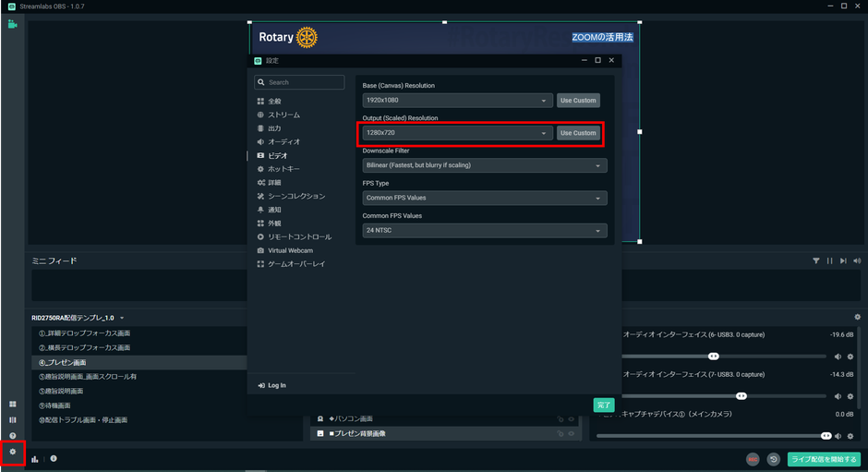Open Base (Canvas) Resolution dropdown
The height and width of the screenshot is (472, 868).
coord(457,101)
